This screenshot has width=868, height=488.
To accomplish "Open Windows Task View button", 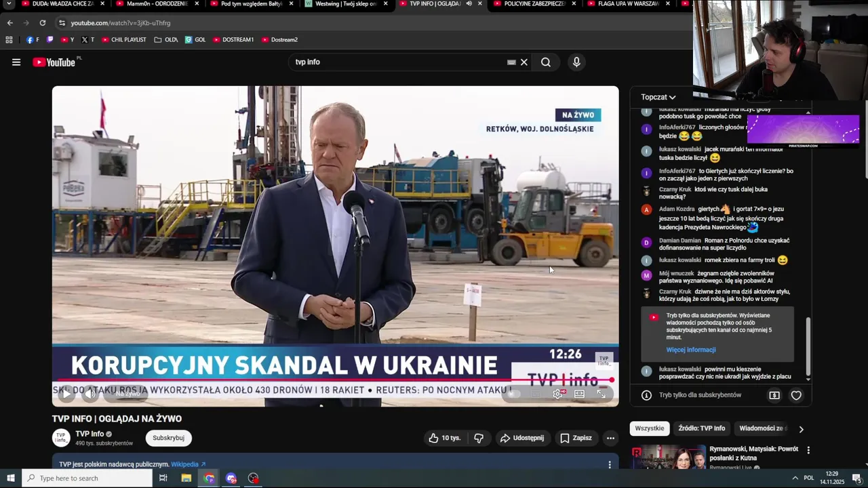I will pos(163,478).
